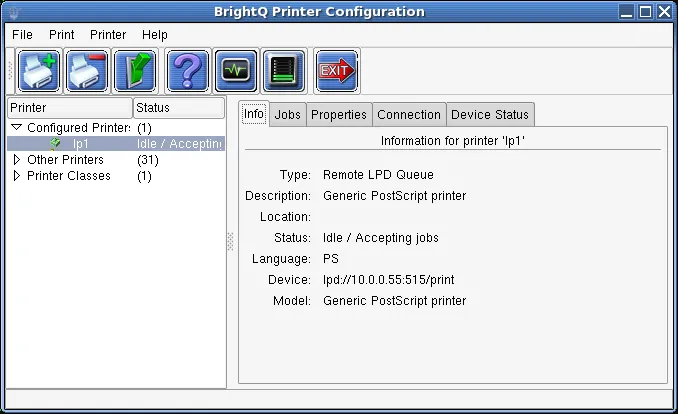This screenshot has width=678, height=414.
Task: Click the green bars display toolbar icon
Action: click(284, 71)
